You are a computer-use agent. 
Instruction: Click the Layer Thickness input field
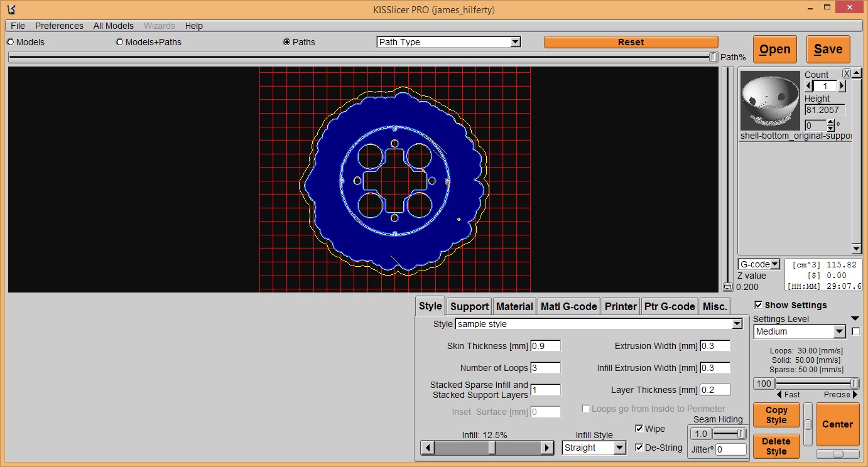(715, 390)
